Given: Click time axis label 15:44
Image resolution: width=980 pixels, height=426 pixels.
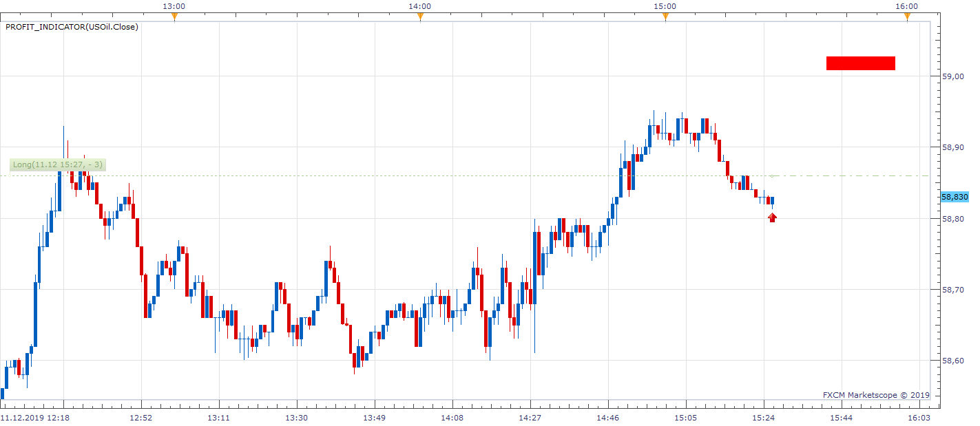Looking at the screenshot, I should 841,418.
